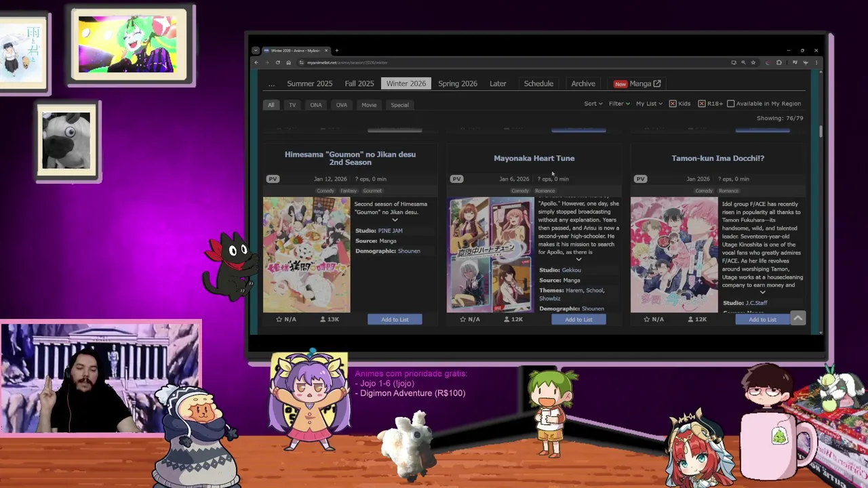Filter by ONA type

[316, 105]
